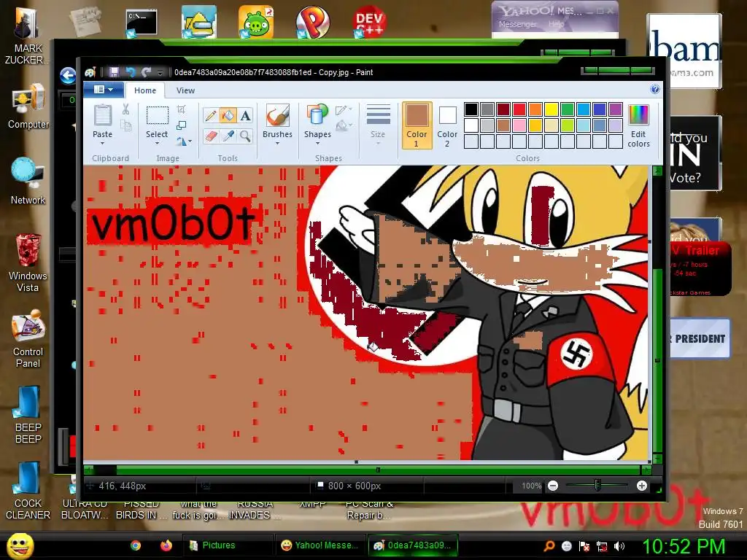Open the Network desktop icon

(x=28, y=182)
